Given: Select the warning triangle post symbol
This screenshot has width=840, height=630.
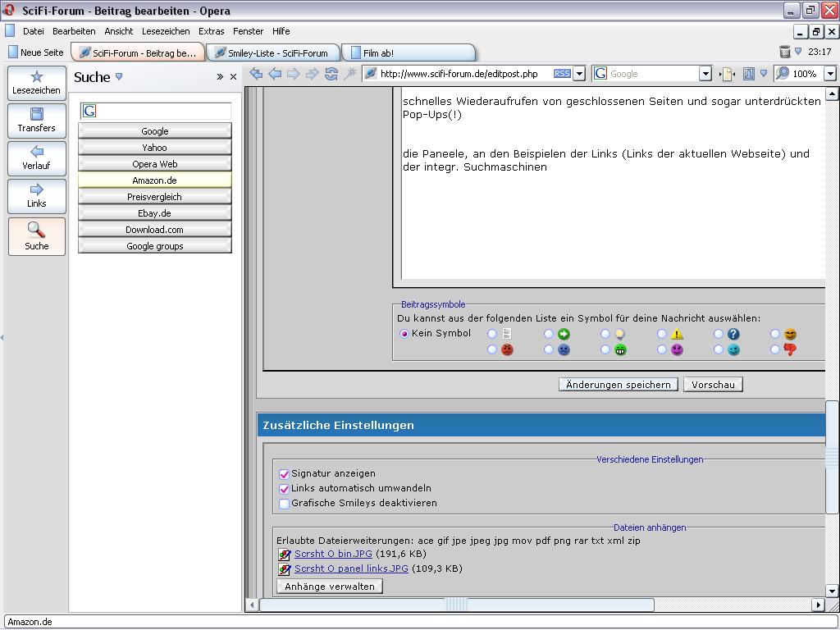Looking at the screenshot, I should click(662, 334).
